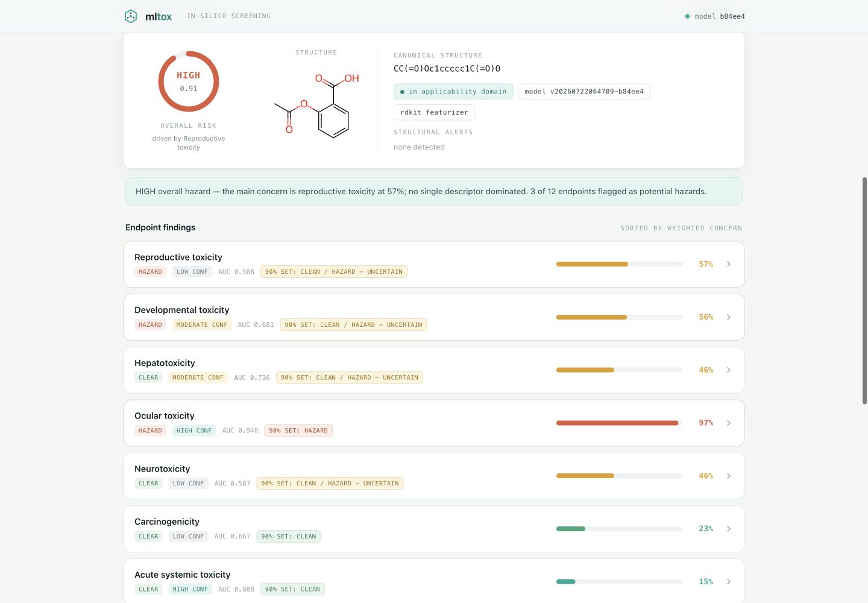
Task: Open the Ocular toxicity title
Action: click(x=165, y=416)
